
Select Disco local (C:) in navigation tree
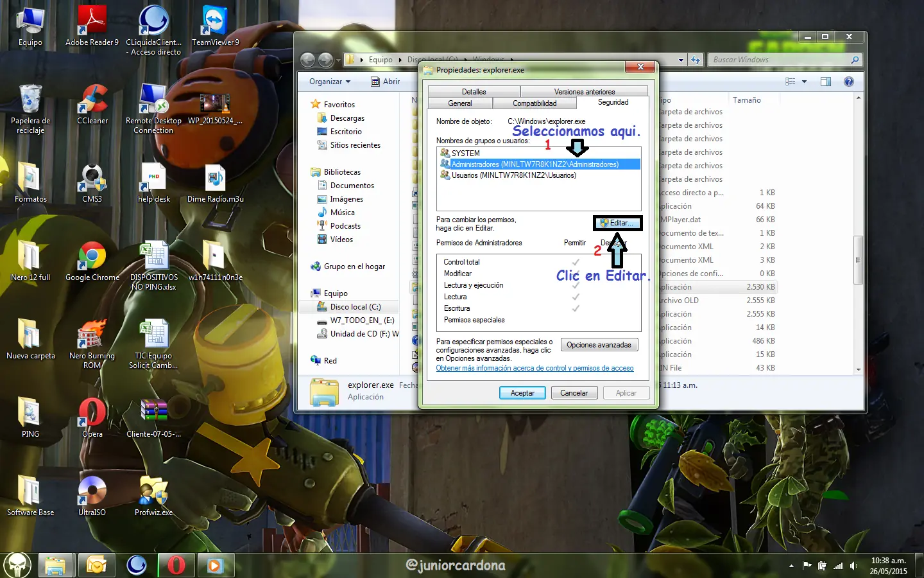pos(355,307)
